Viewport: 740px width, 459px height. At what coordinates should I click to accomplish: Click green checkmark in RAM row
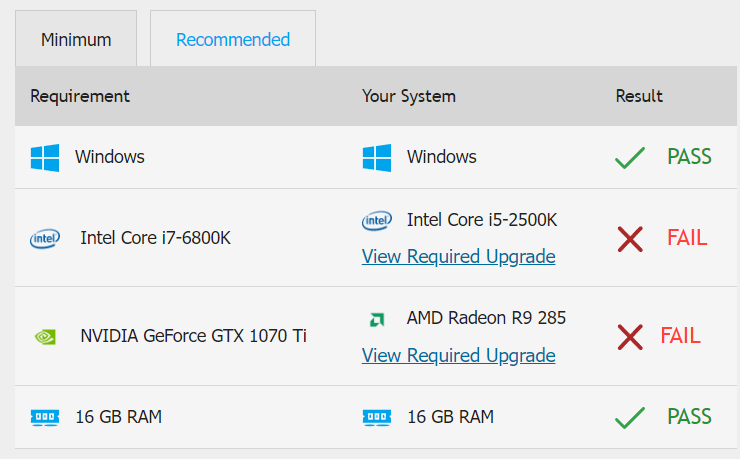point(630,417)
